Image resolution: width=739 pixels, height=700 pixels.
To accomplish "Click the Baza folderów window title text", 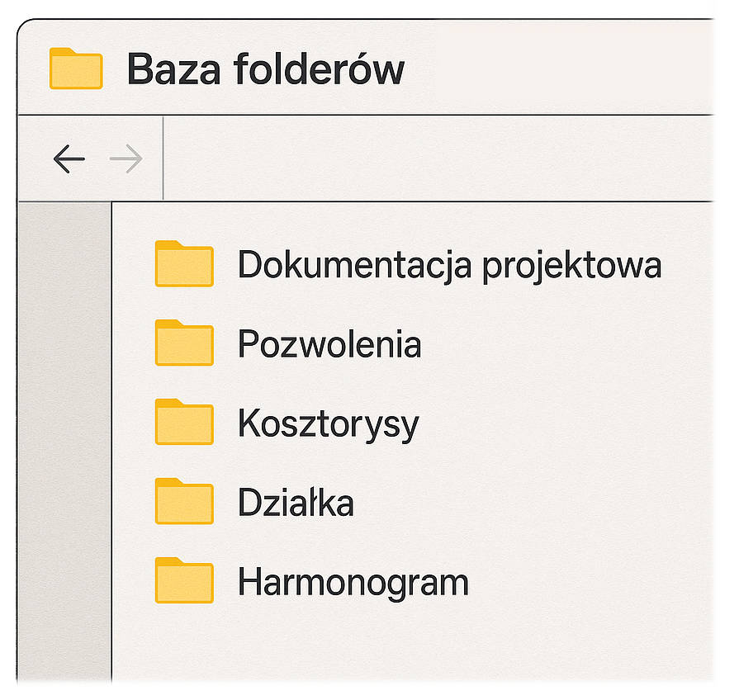I will (x=265, y=69).
